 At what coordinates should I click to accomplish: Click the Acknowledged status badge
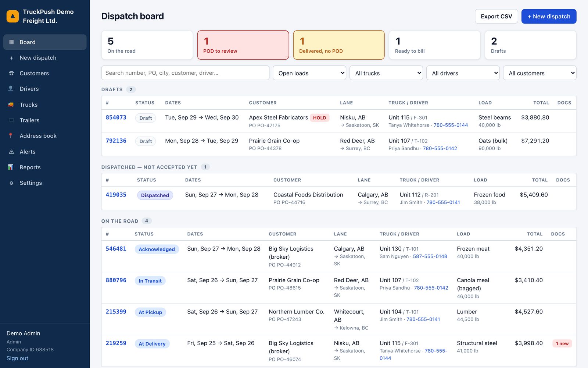[x=157, y=250]
